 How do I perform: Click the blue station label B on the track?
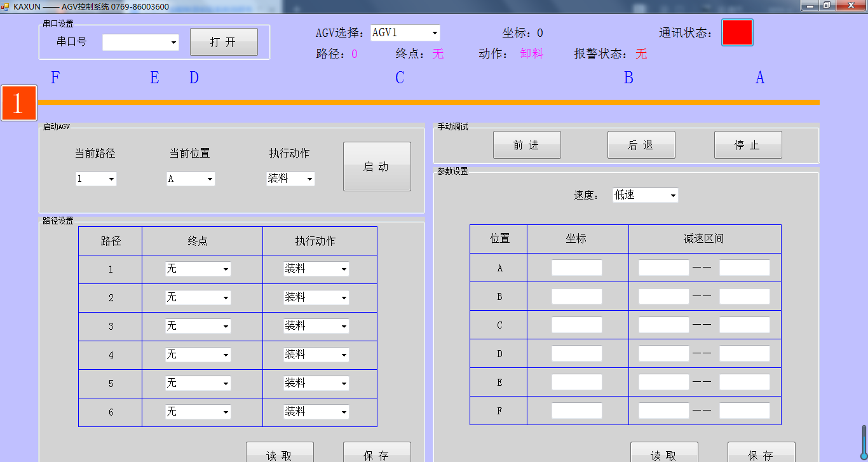pos(628,78)
